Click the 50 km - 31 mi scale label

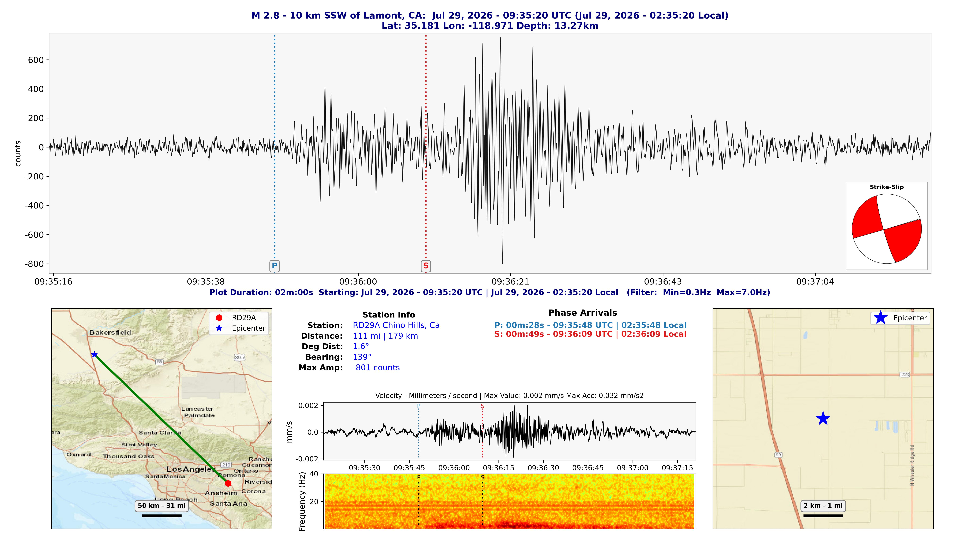click(162, 506)
